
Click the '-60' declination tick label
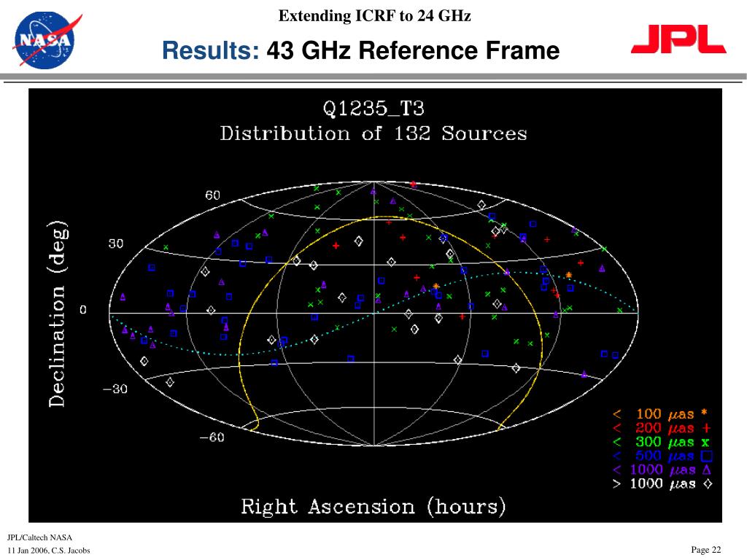212,437
